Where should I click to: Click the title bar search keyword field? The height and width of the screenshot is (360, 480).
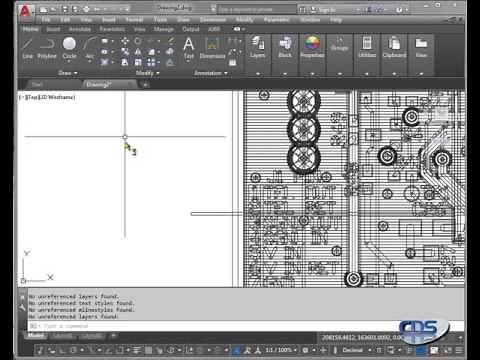[x=257, y=10]
